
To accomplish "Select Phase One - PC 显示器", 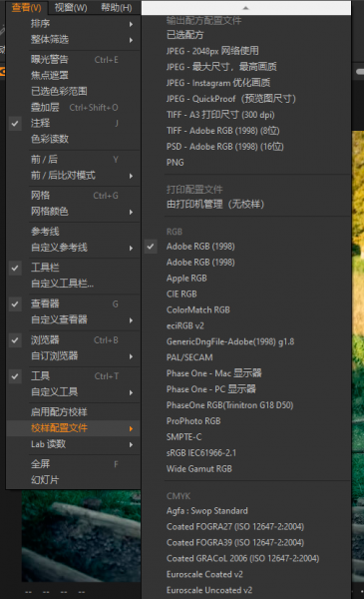I will click(246, 389).
